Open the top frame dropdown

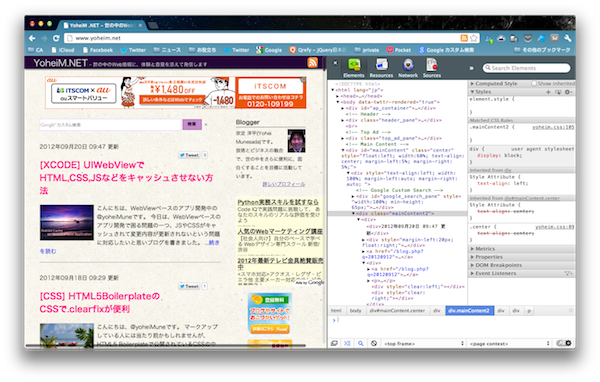pyautogui.click(x=424, y=344)
